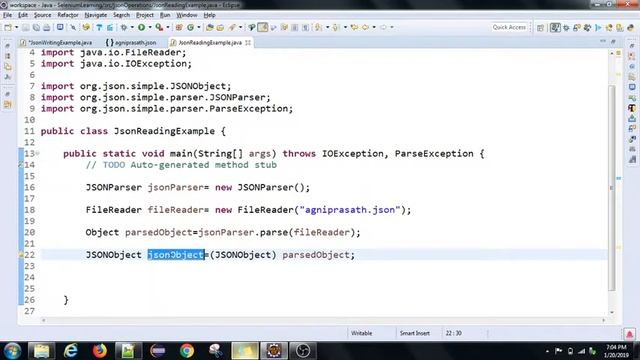Open dropdown arrow beside Debug icon
Image resolution: width=640 pixels, height=360 pixels.
(x=132, y=27)
